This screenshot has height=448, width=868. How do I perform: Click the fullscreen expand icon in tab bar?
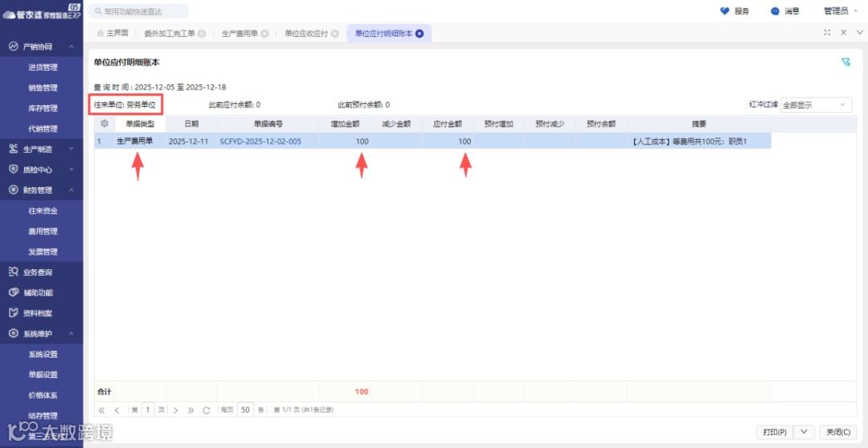pos(827,33)
